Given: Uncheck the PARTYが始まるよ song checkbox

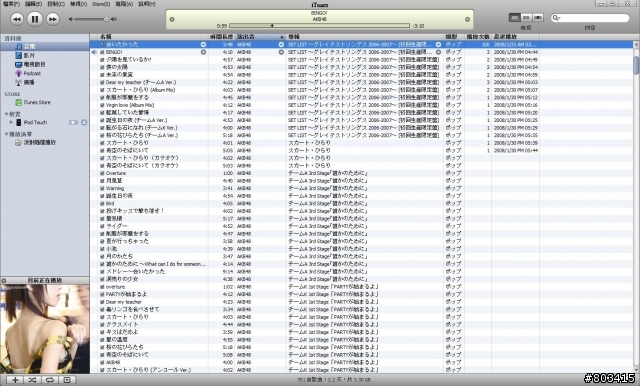Looking at the screenshot, I should pyautogui.click(x=102, y=294).
